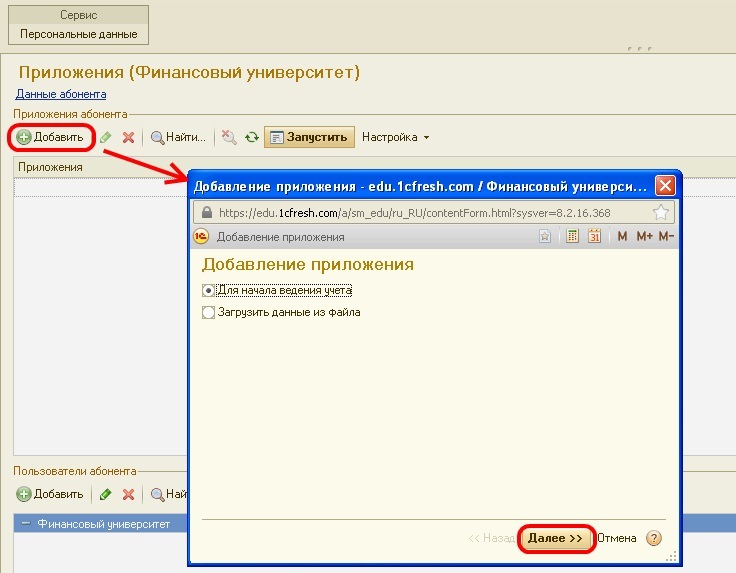This screenshot has width=736, height=573.
Task: Click the Запустить button
Action: click(309, 137)
